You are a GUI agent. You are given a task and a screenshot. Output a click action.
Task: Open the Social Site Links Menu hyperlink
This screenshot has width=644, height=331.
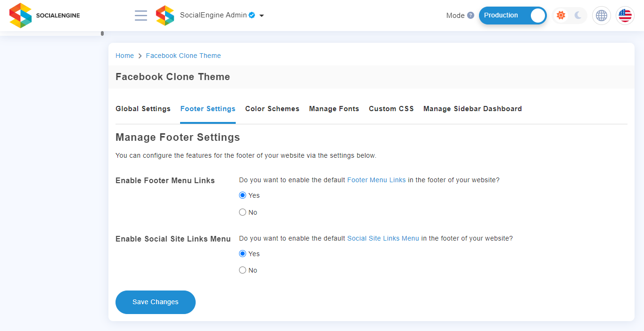point(383,238)
